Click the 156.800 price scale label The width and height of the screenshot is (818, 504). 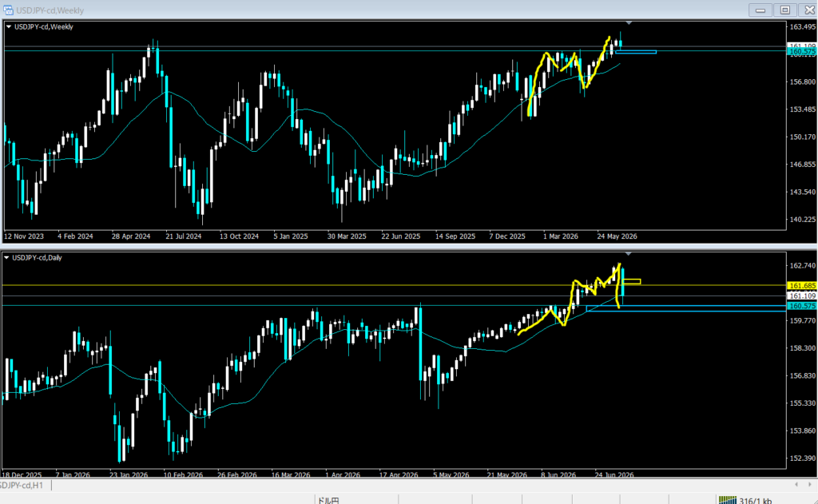802,82
